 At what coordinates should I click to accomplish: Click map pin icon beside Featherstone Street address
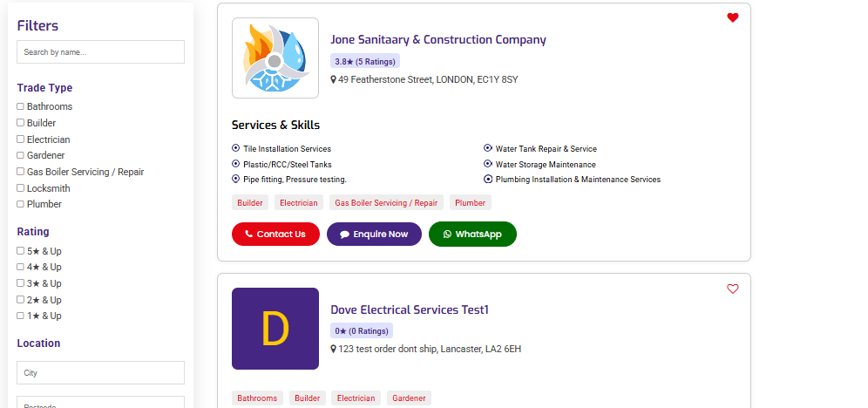coord(333,79)
